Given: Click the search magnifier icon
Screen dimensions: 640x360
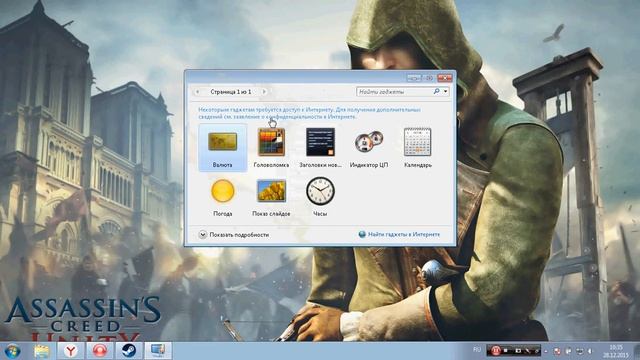Looking at the screenshot, I should [436, 91].
